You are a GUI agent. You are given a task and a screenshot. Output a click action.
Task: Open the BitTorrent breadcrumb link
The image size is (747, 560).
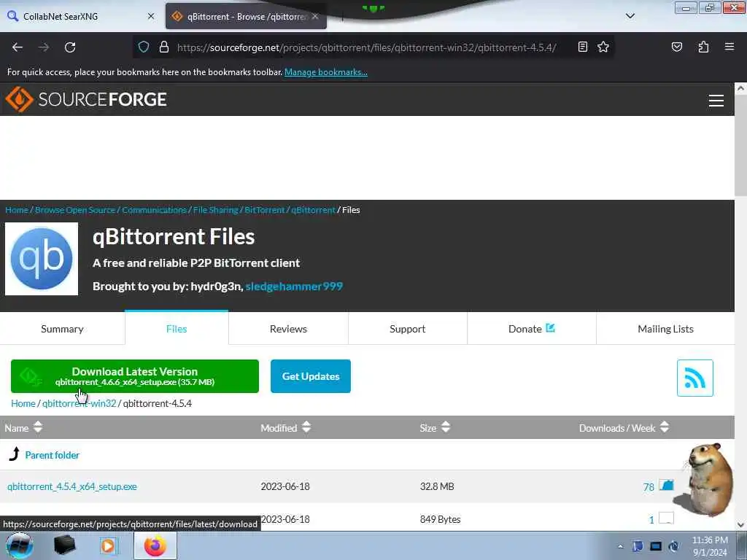[x=264, y=209]
